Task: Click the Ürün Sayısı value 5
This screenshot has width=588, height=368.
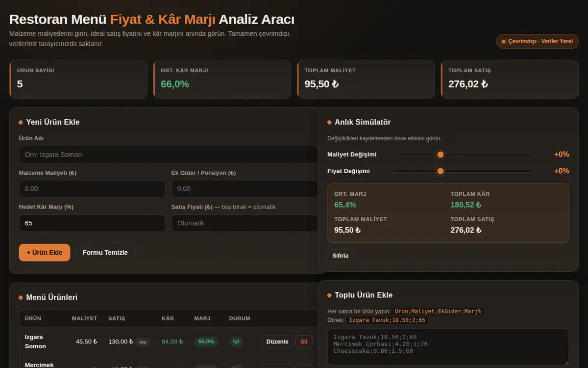Action: click(x=20, y=84)
